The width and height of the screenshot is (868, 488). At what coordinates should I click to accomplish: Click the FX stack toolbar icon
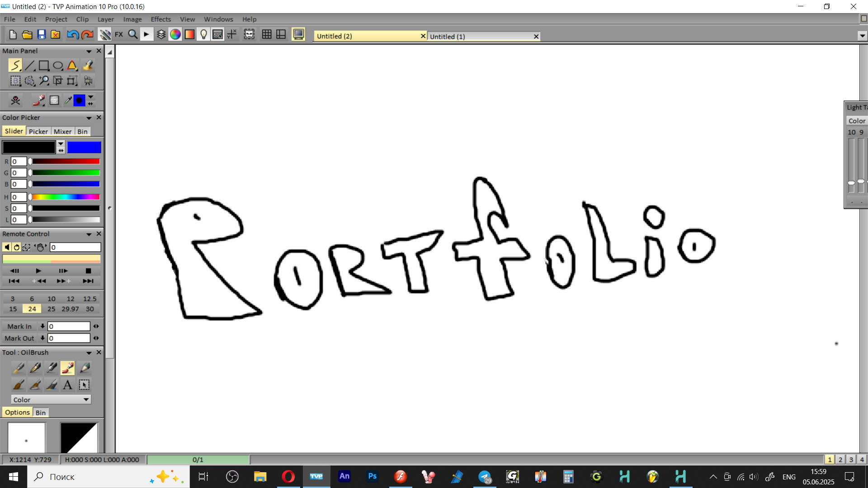coord(119,35)
